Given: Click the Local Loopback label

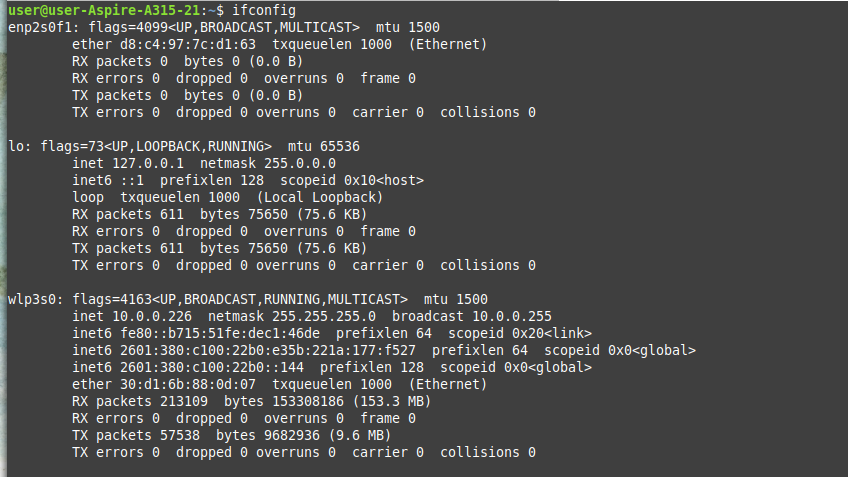Looking at the screenshot, I should (x=320, y=197).
